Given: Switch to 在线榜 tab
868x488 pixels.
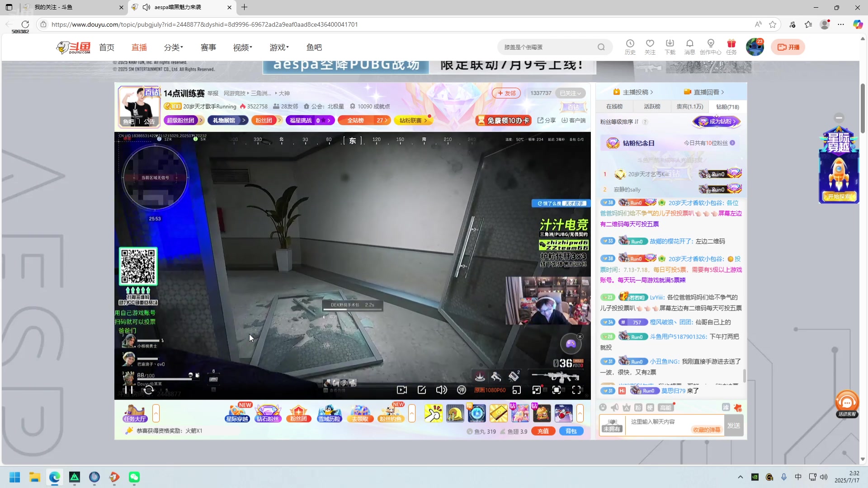Looking at the screenshot, I should pyautogui.click(x=614, y=107).
